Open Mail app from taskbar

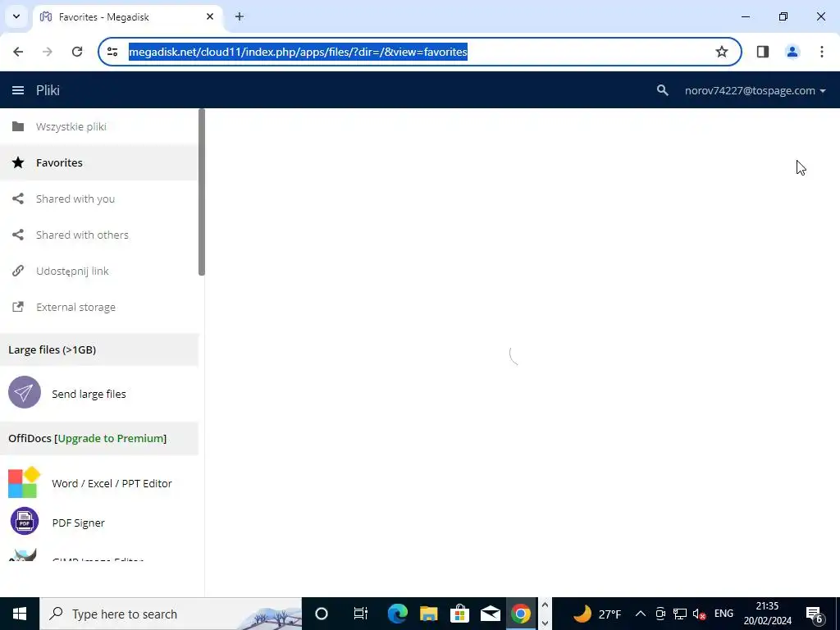(x=491, y=614)
